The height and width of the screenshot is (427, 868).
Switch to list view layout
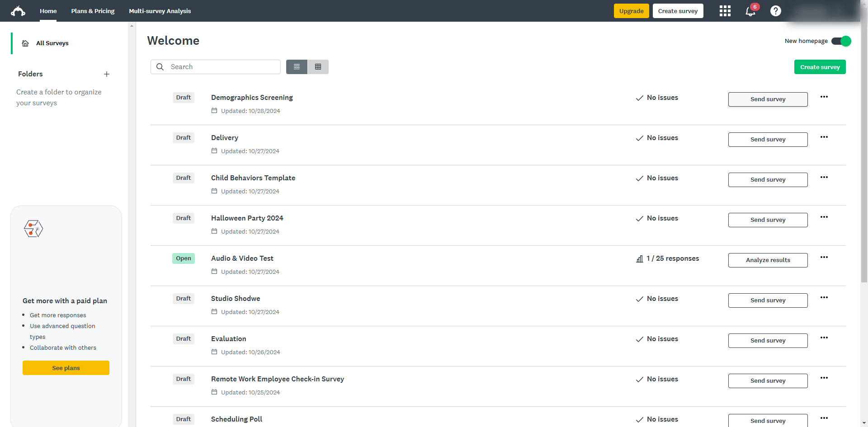(x=297, y=67)
